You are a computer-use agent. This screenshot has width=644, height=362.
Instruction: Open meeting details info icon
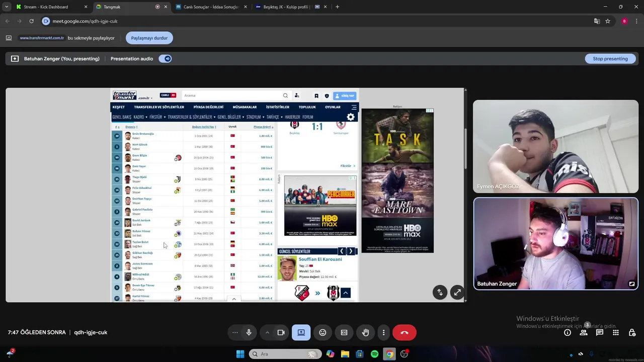568,332
